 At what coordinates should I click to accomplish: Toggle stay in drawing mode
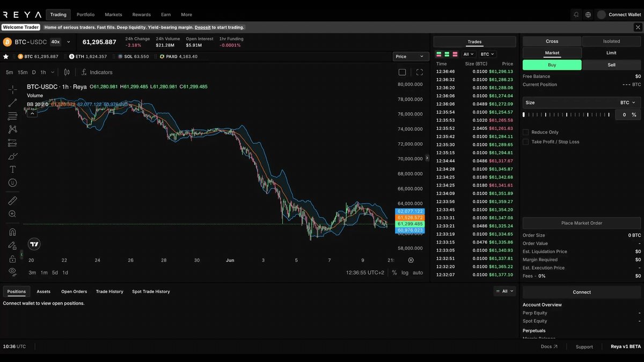point(12,246)
